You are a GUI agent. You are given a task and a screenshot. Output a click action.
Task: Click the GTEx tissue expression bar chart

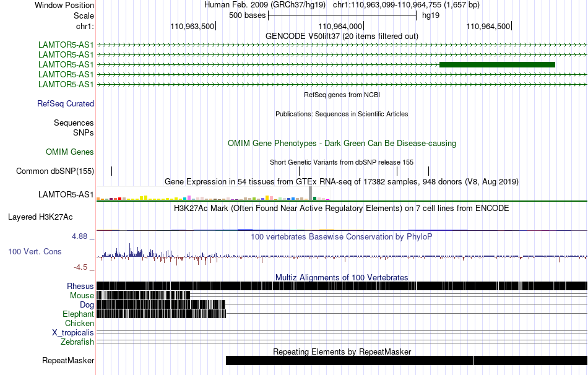[213, 194]
